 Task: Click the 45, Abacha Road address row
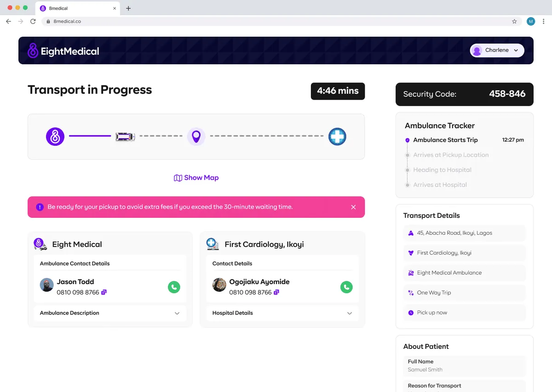pyautogui.click(x=465, y=233)
